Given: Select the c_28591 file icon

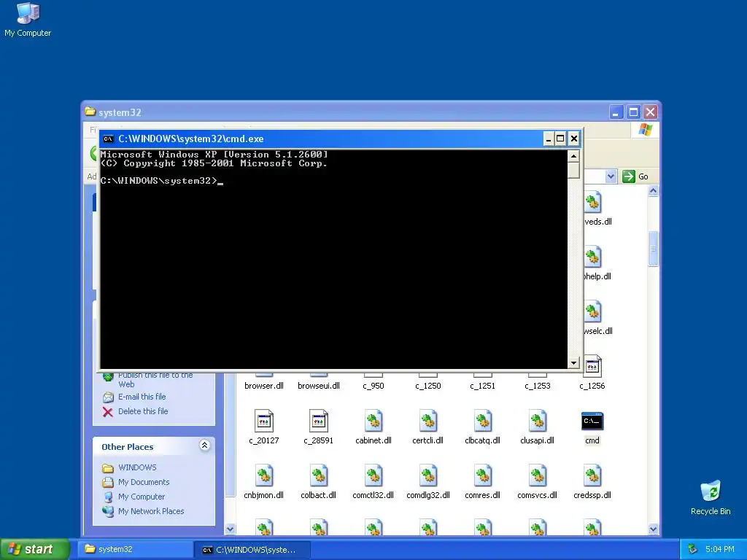Looking at the screenshot, I should [318, 421].
